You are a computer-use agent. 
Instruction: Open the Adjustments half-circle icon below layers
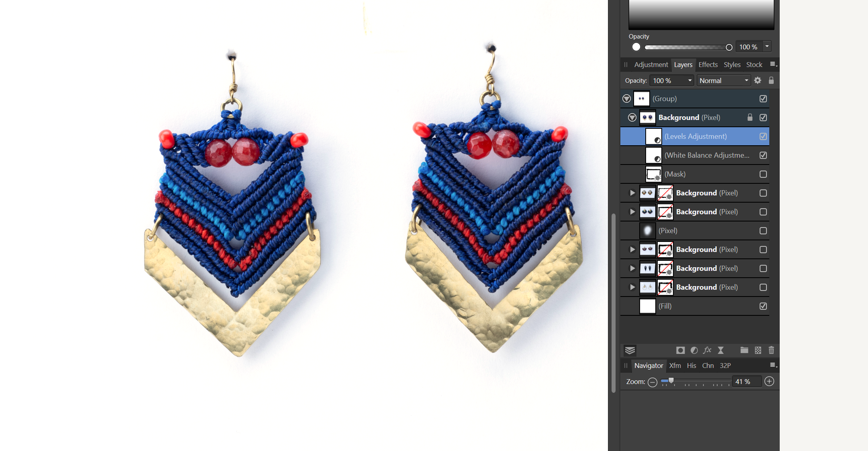[694, 350]
